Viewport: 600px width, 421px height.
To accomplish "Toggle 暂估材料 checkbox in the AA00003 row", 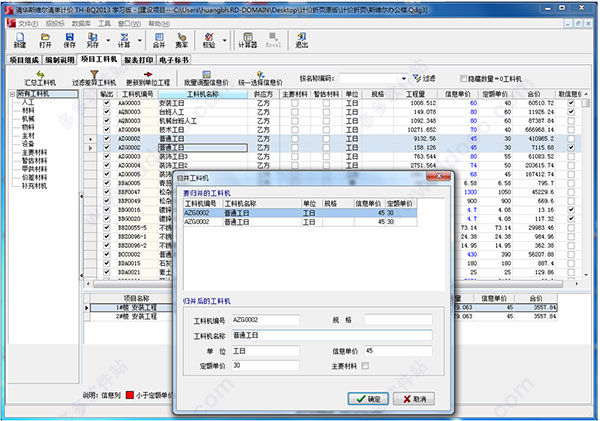I will (x=326, y=103).
